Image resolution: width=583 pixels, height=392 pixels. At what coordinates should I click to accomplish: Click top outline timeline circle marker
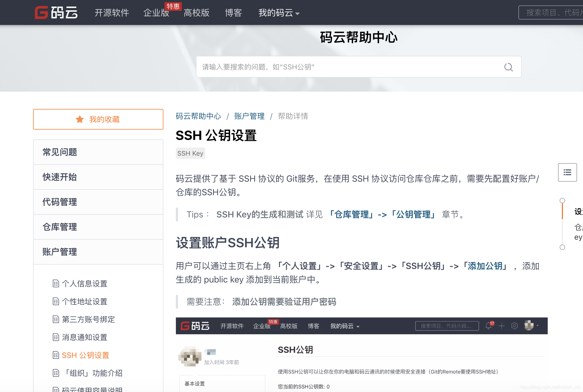click(x=562, y=201)
